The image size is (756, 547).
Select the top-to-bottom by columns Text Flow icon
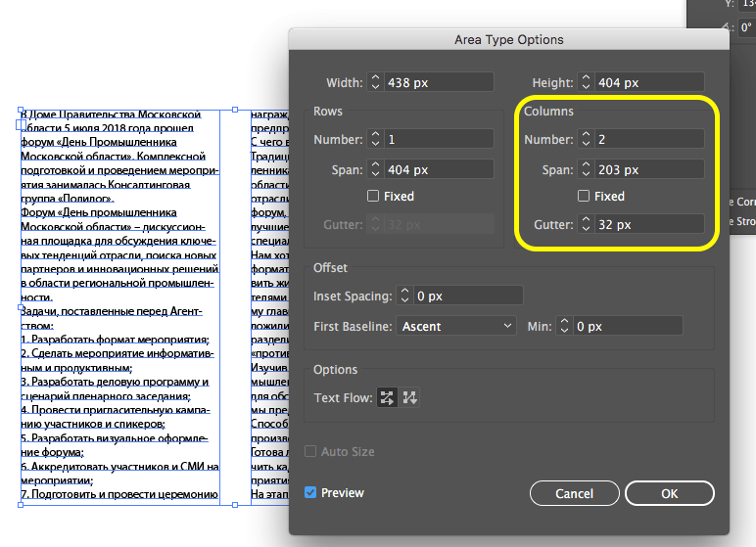coord(409,397)
